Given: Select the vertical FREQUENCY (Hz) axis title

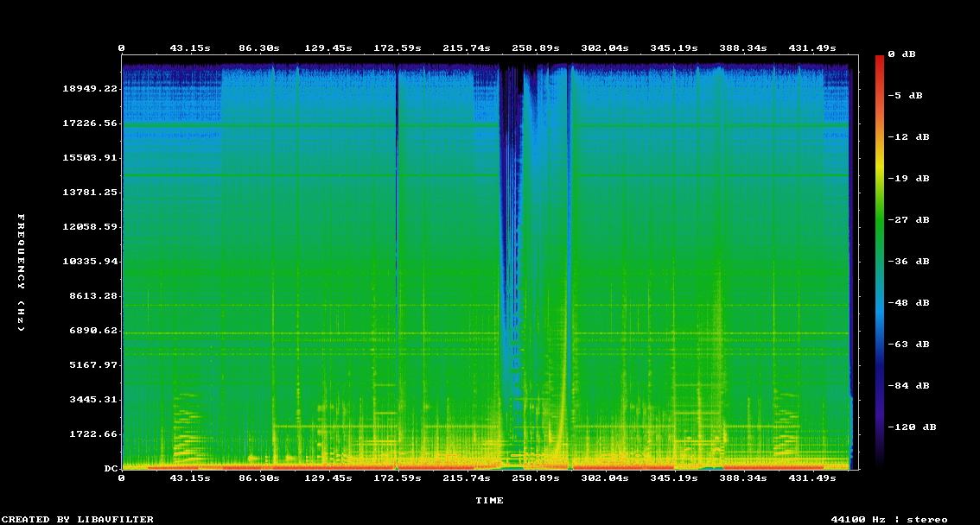Looking at the screenshot, I should pos(22,272).
